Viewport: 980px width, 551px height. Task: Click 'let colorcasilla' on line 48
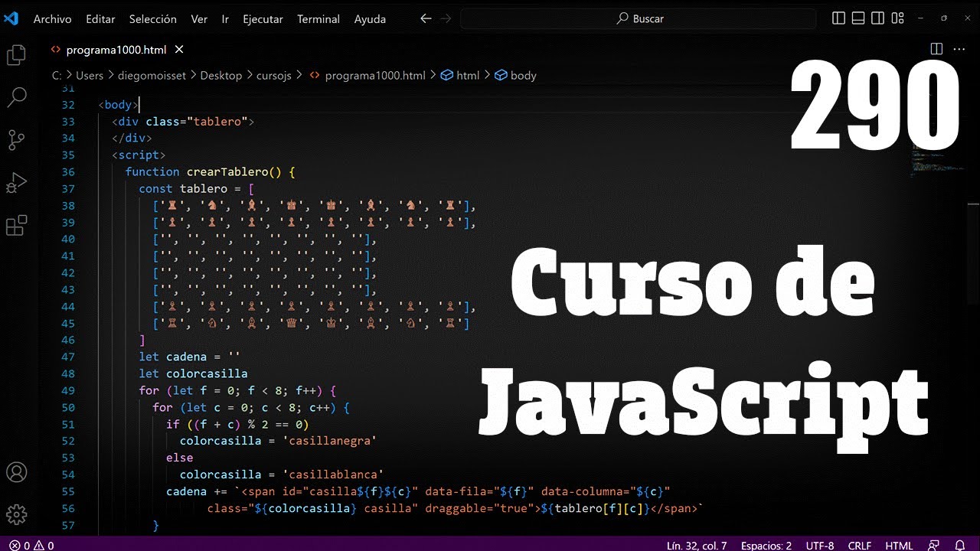tap(193, 373)
